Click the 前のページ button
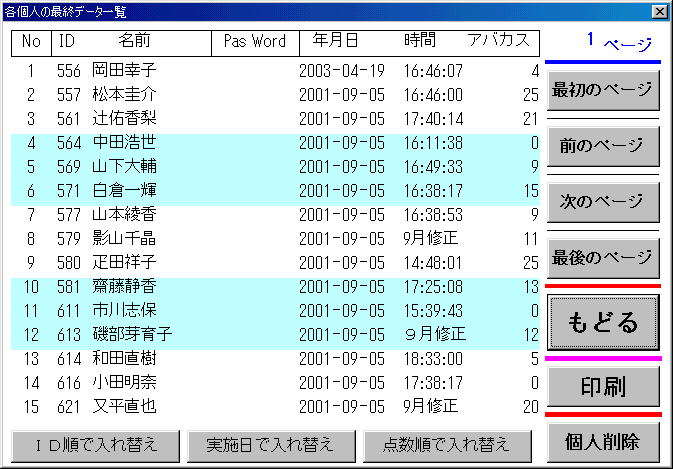Image resolution: width=673 pixels, height=469 pixels. pyautogui.click(x=603, y=146)
